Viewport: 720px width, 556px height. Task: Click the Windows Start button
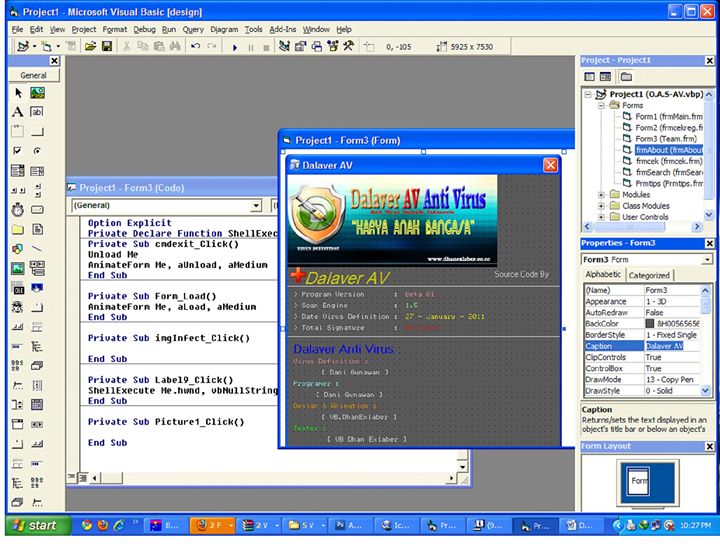click(32, 525)
